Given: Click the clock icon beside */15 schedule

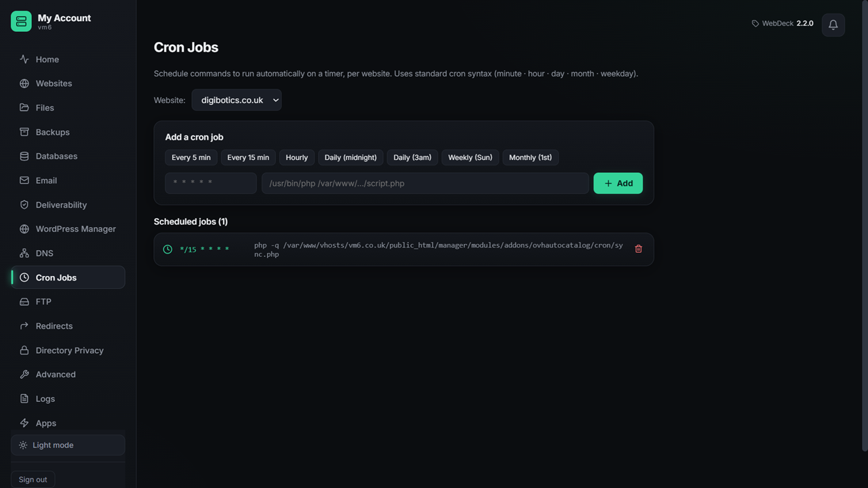Looking at the screenshot, I should (x=167, y=249).
